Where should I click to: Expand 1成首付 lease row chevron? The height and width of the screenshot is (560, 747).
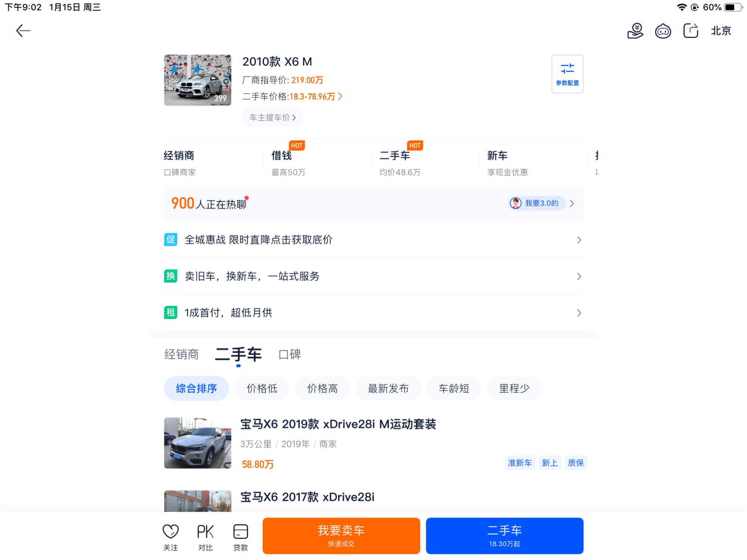click(x=579, y=313)
